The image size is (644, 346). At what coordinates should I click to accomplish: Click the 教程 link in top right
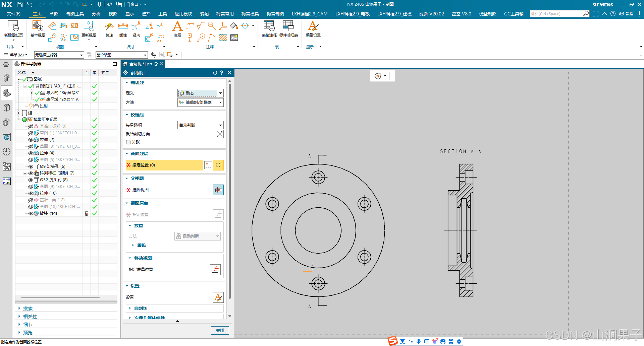pyautogui.click(x=627, y=14)
